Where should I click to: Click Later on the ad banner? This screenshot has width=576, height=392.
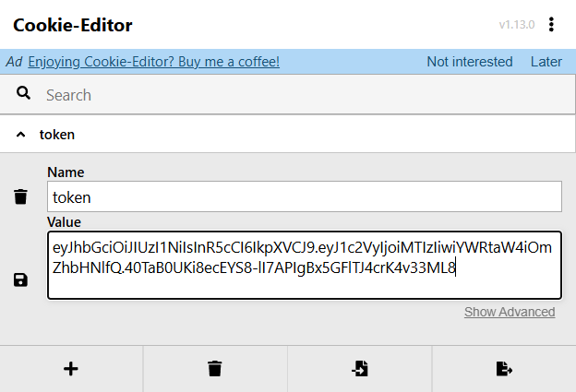pos(546,62)
